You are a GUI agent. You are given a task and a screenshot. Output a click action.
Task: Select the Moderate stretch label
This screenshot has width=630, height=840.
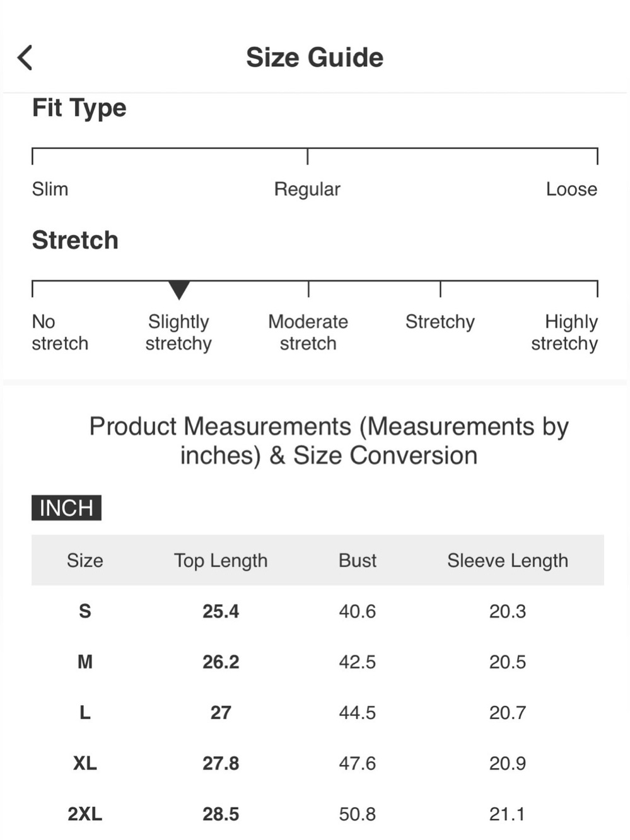pyautogui.click(x=308, y=333)
